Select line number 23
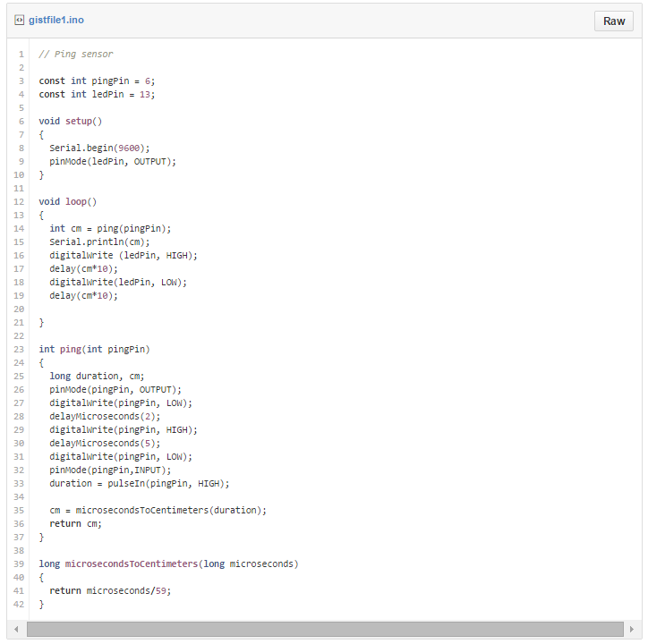648x644 pixels. click(x=19, y=349)
